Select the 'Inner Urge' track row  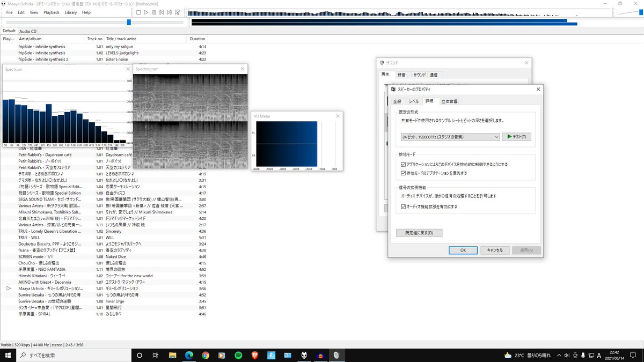click(x=104, y=301)
